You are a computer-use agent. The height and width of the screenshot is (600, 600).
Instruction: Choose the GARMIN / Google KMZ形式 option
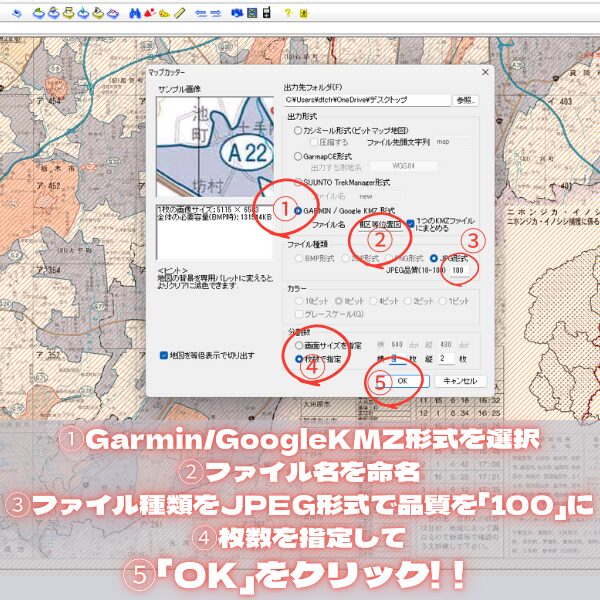[x=298, y=212]
